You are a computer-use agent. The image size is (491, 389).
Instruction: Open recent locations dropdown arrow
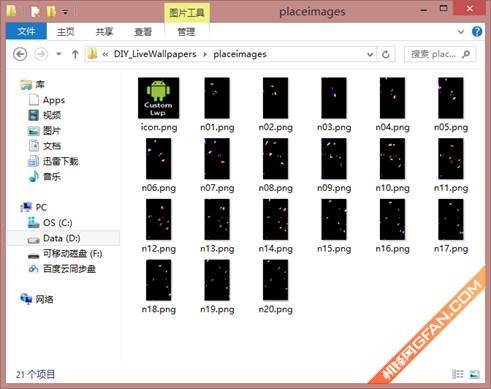click(59, 54)
